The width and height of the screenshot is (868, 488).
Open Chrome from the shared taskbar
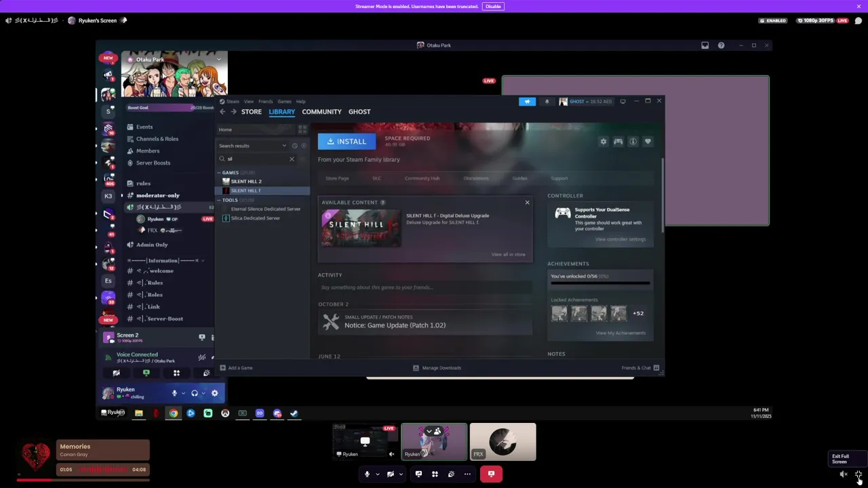174,413
